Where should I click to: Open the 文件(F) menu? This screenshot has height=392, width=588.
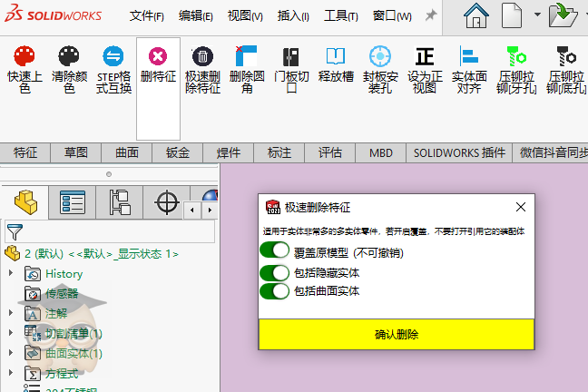(147, 15)
